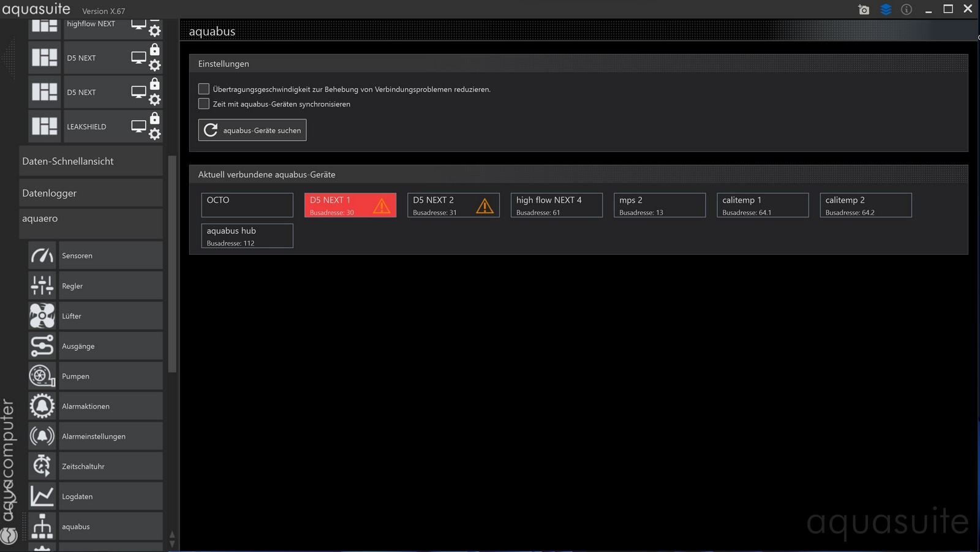Click the Ausgänge outputs icon
Viewport: 980px width, 552px height.
42,346
